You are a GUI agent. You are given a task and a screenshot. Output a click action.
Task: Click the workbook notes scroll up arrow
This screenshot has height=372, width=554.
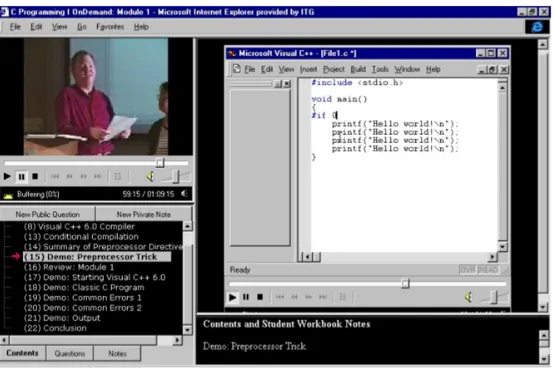point(544,335)
